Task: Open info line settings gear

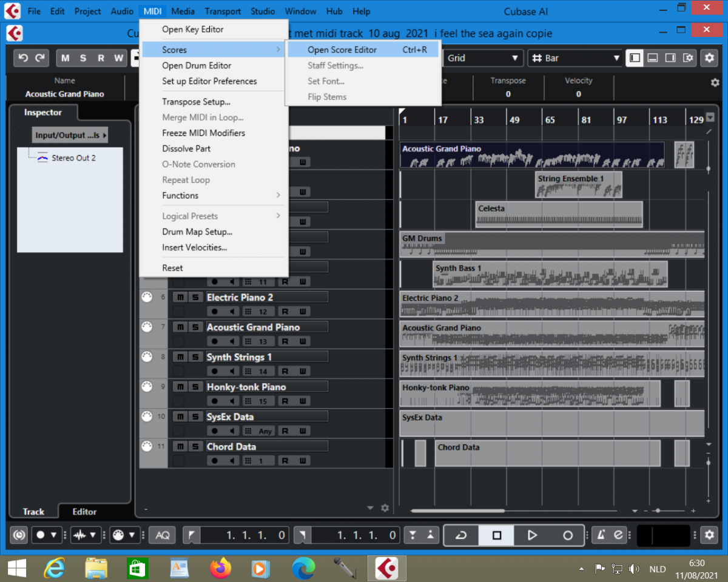Action: tap(715, 82)
